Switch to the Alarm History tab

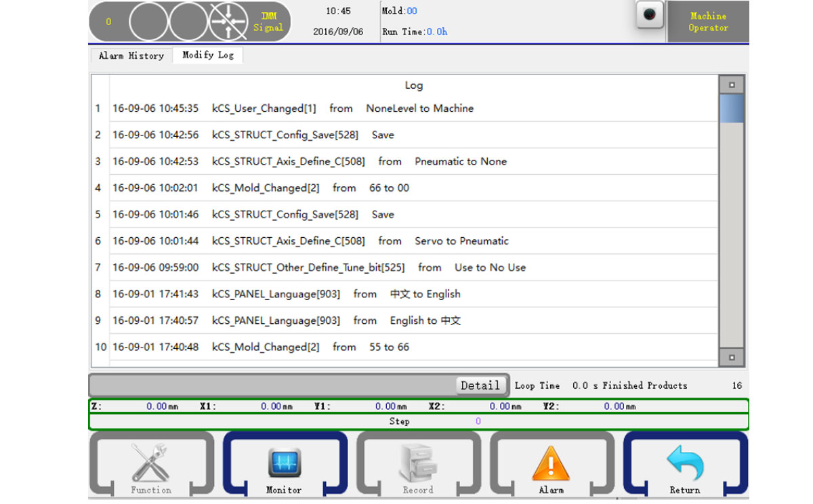[x=131, y=56]
